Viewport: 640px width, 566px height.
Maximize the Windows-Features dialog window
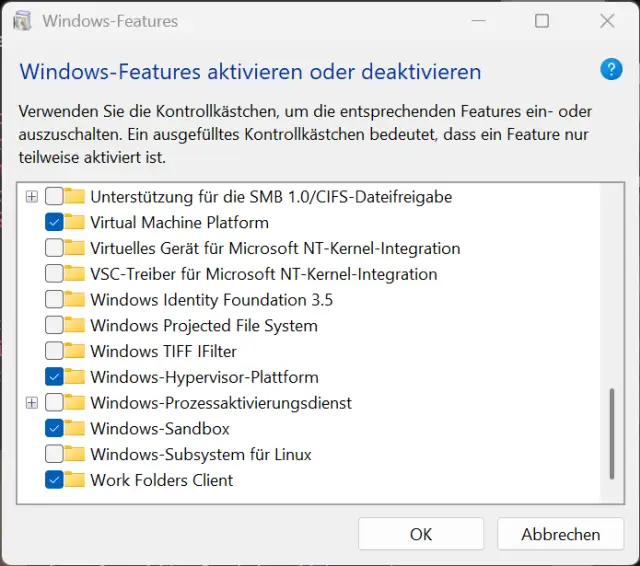[x=542, y=20]
